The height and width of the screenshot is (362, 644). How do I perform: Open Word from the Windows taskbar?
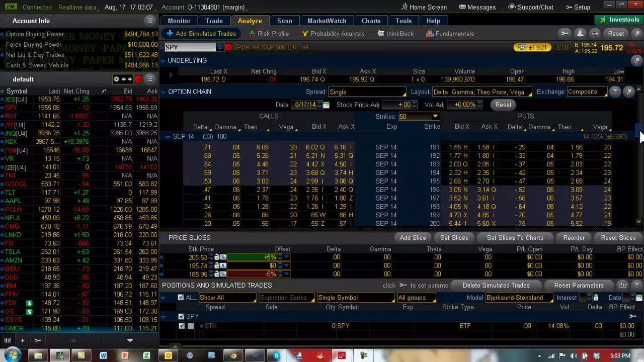point(103,356)
